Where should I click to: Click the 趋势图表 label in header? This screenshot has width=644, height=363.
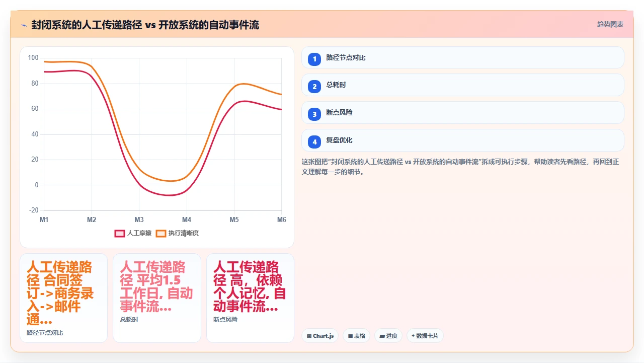coord(610,24)
